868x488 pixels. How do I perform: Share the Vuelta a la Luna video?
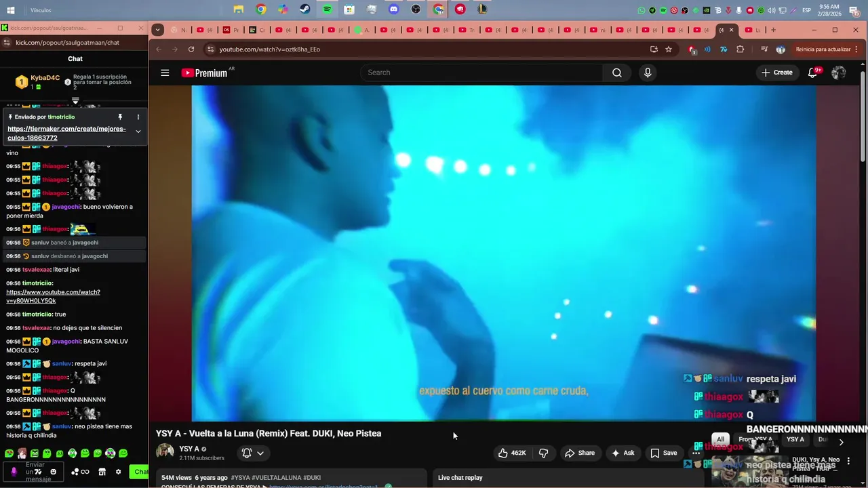click(x=580, y=453)
